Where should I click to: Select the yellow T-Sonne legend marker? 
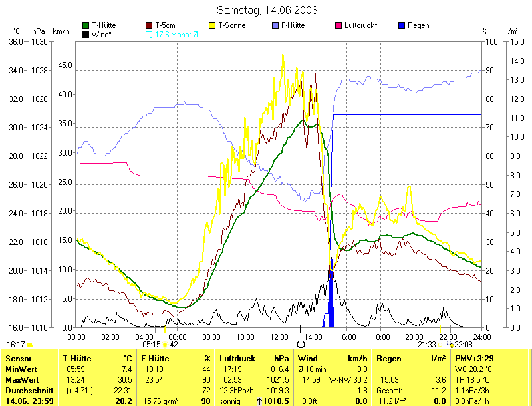point(213,25)
